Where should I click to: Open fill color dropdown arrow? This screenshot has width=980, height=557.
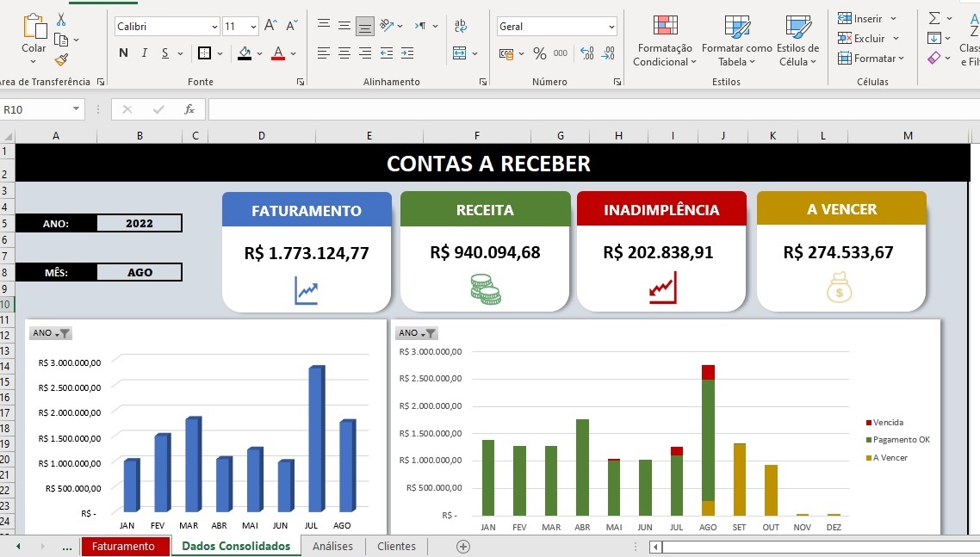[x=259, y=53]
